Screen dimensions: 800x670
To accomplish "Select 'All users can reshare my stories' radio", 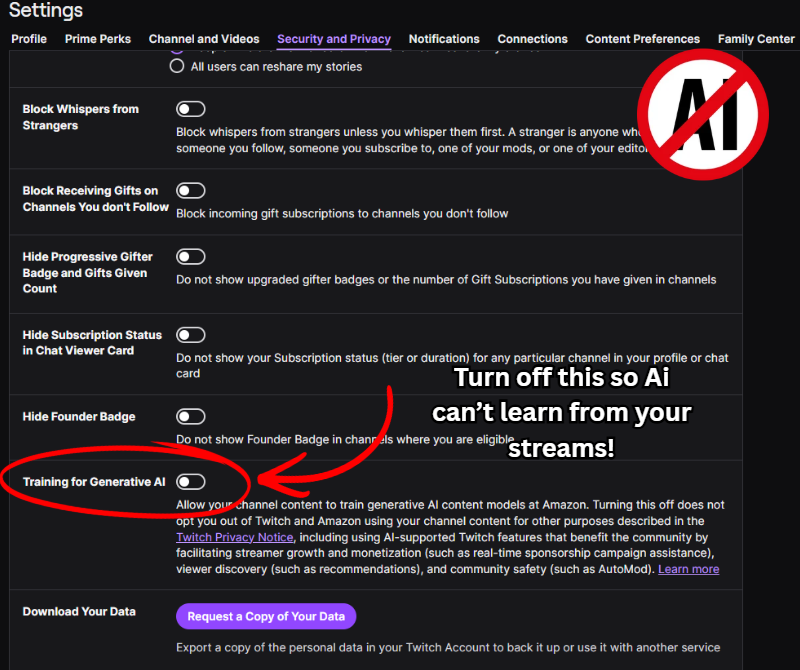I will click(177, 66).
